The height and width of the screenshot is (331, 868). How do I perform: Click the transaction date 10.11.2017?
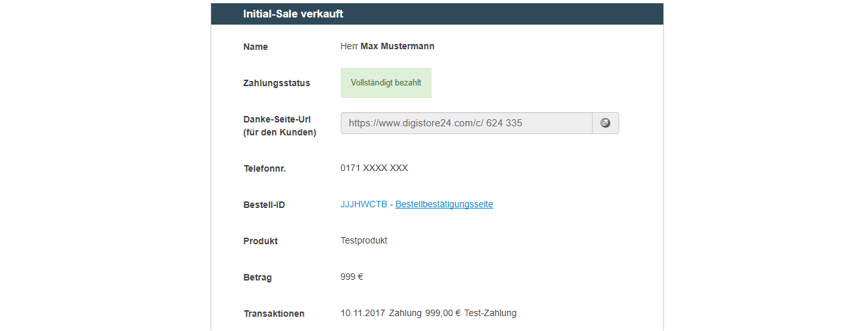click(x=362, y=314)
